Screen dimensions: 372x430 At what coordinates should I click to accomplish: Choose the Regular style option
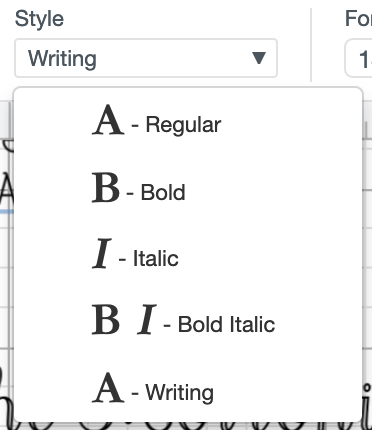[188, 121]
